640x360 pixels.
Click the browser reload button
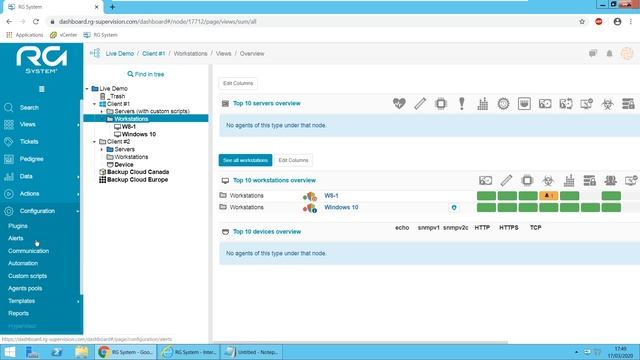(x=36, y=22)
